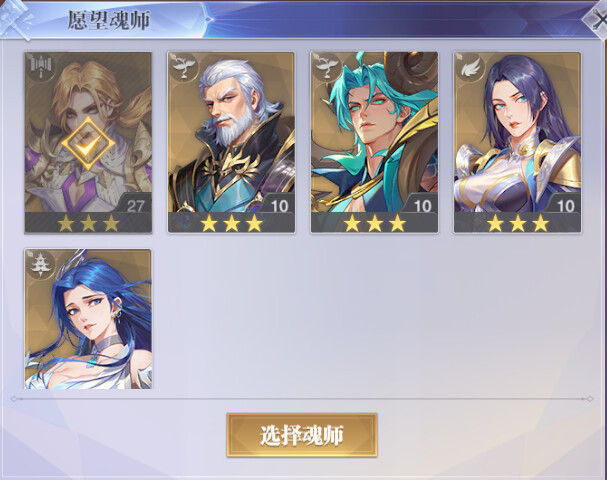Image resolution: width=607 pixels, height=480 pixels.
Task: Click the three-star rating under purple-haired card
Action: point(518,223)
